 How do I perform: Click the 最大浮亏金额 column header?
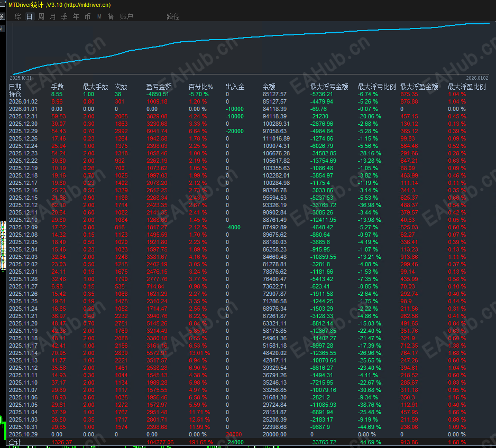[329, 87]
